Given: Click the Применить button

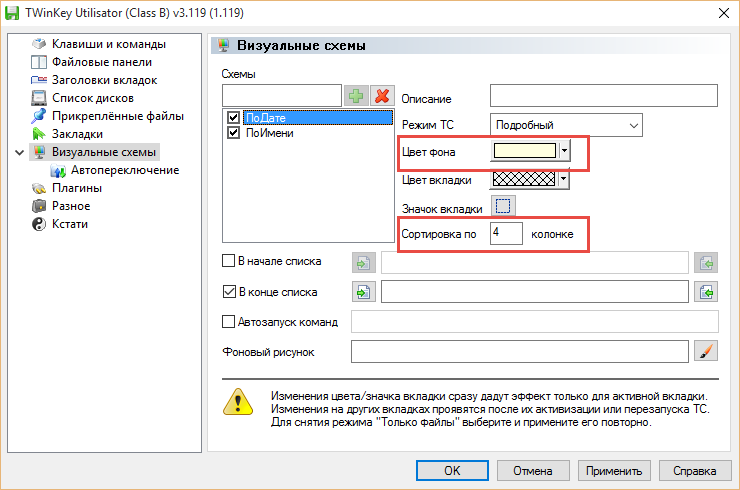Looking at the screenshot, I should point(614,471).
